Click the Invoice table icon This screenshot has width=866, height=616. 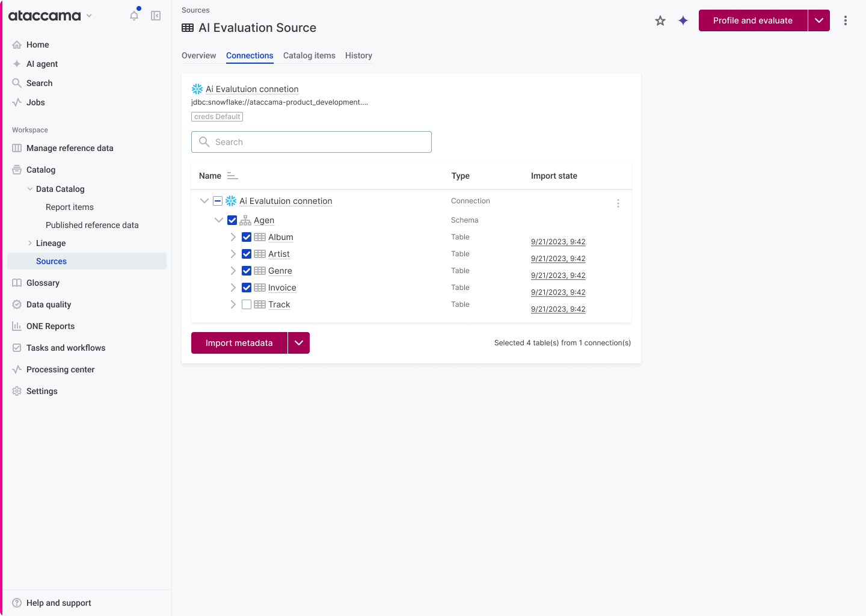click(260, 288)
